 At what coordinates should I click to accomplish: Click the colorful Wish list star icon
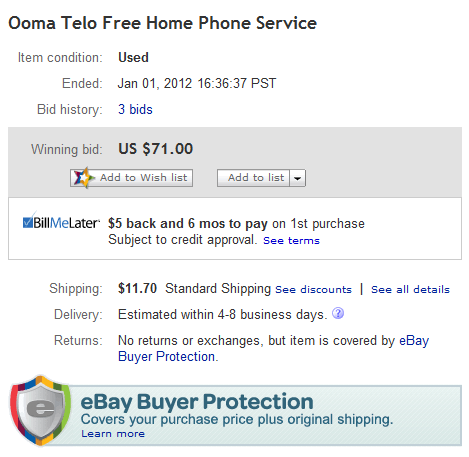click(x=83, y=178)
